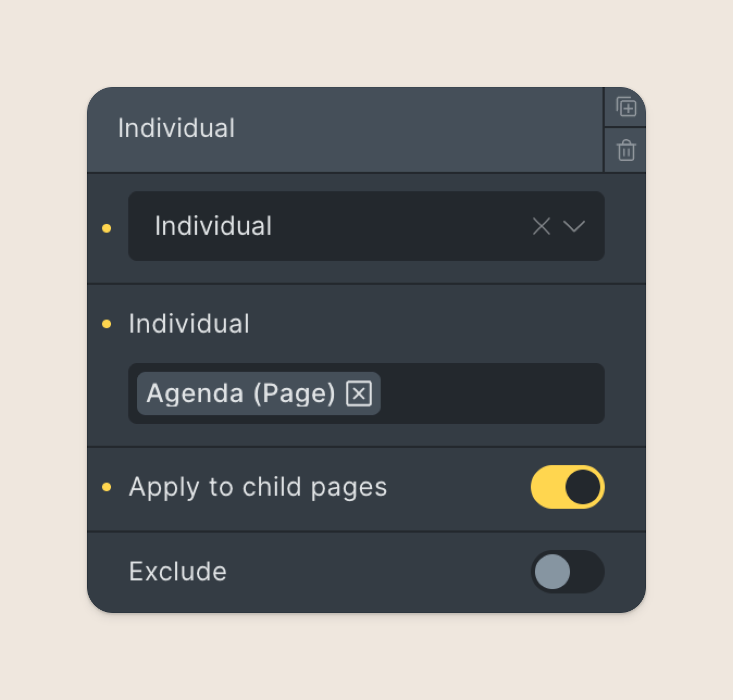Click the grey knob of Exclude switch
This screenshot has height=700, width=733.
tap(552, 572)
